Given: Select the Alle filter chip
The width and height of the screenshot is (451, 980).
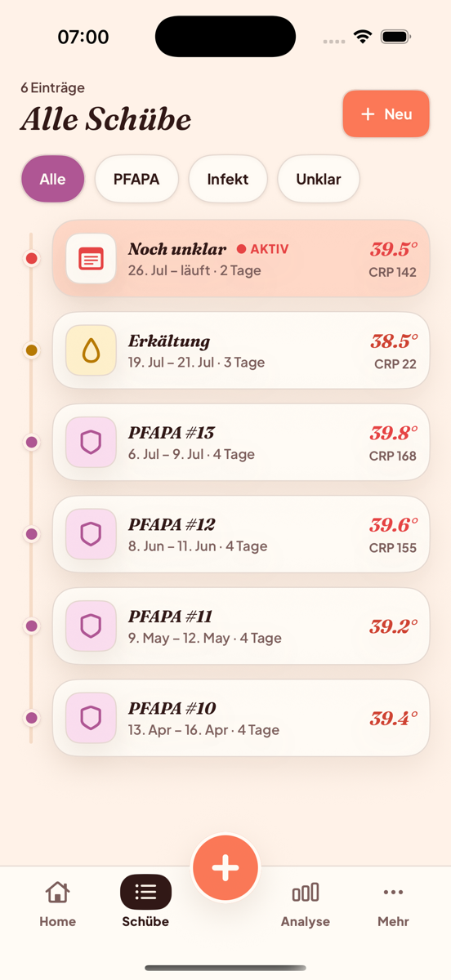Looking at the screenshot, I should [x=52, y=179].
